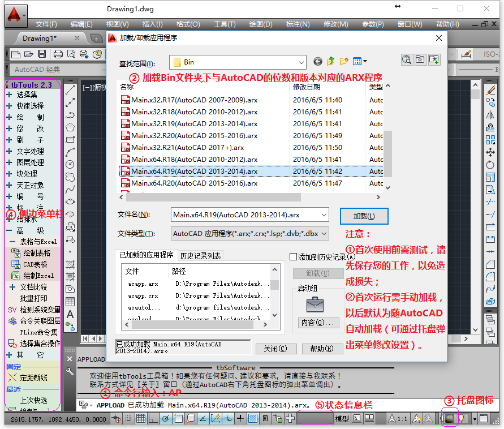Select Main.x32.R21(AutoCAD 2017+).arx file
This screenshot has width=504, height=429.
[188, 147]
